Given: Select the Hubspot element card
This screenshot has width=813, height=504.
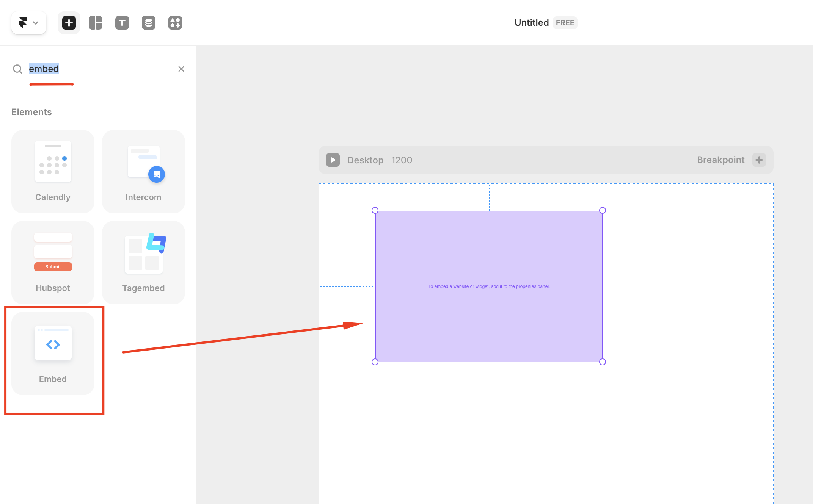Looking at the screenshot, I should (x=53, y=262).
